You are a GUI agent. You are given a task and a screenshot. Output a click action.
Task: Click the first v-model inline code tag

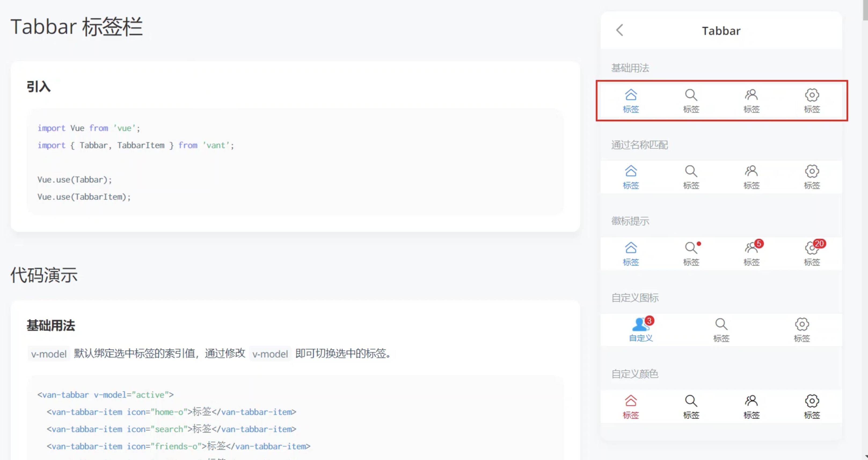(49, 354)
